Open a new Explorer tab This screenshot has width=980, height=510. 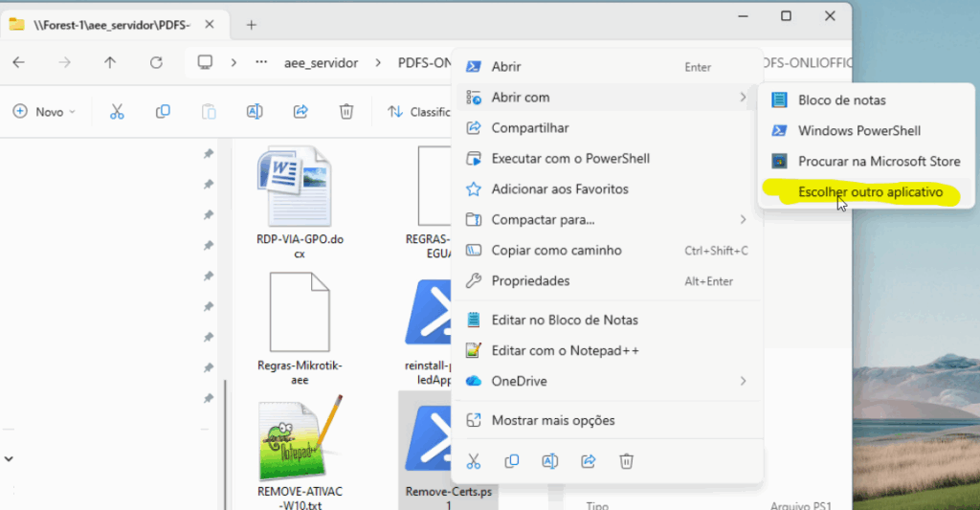(x=252, y=25)
